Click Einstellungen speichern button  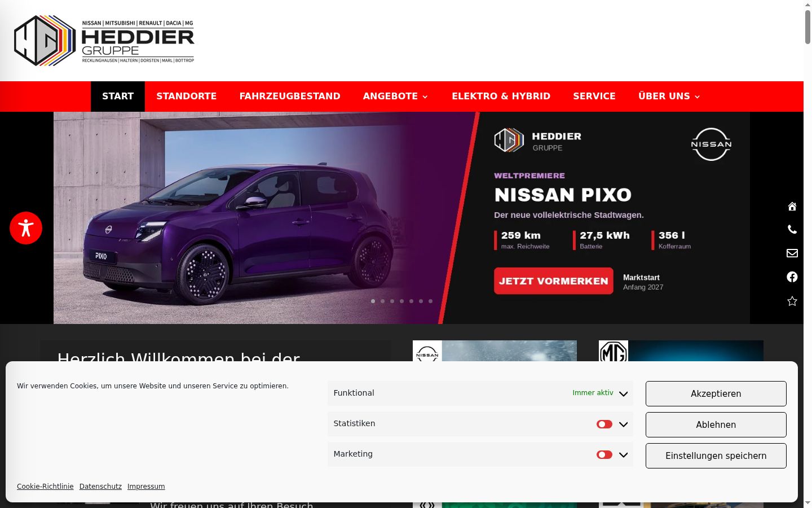(x=716, y=456)
